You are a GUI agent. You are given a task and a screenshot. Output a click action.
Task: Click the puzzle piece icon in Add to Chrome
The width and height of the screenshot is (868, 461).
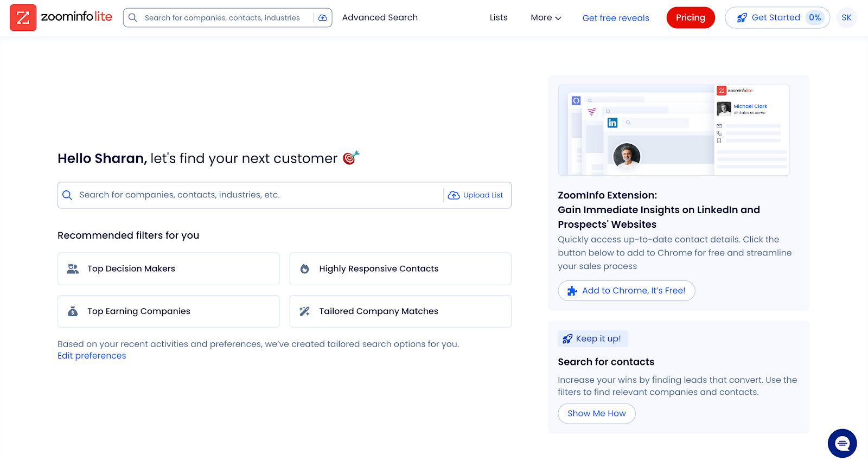pos(572,291)
